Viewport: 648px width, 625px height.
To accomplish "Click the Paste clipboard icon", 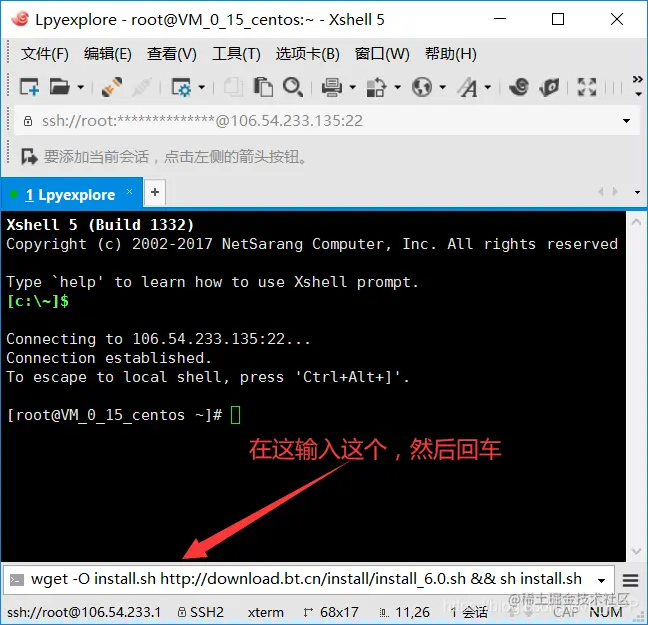I will click(x=263, y=87).
